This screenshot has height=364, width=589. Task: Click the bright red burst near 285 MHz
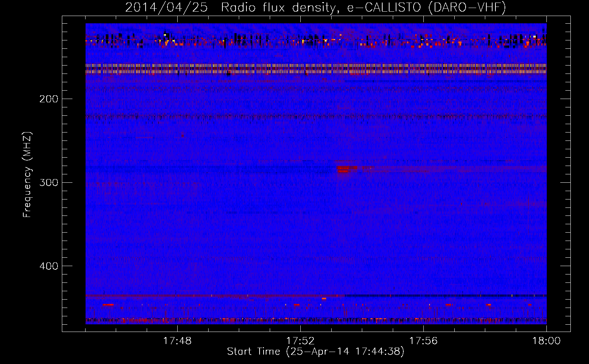347,169
